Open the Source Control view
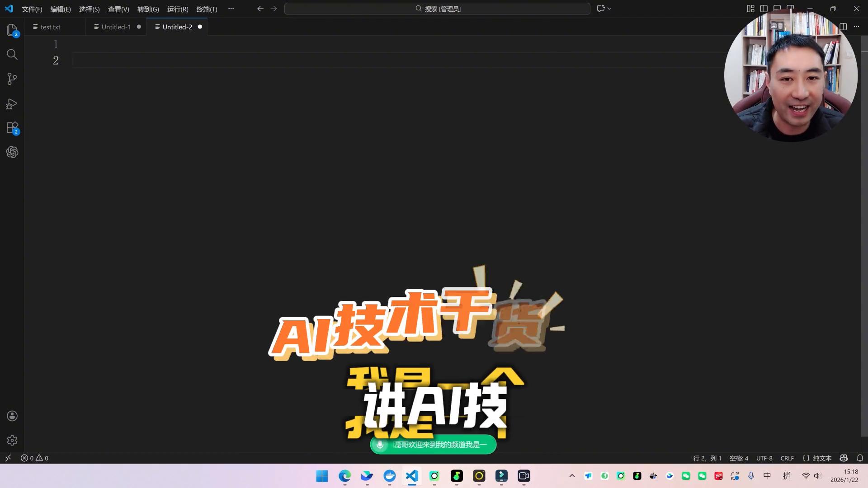The image size is (868, 488). 12,79
